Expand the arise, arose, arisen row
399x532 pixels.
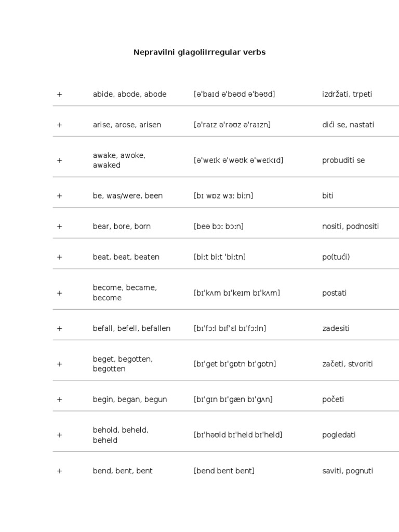click(x=59, y=125)
